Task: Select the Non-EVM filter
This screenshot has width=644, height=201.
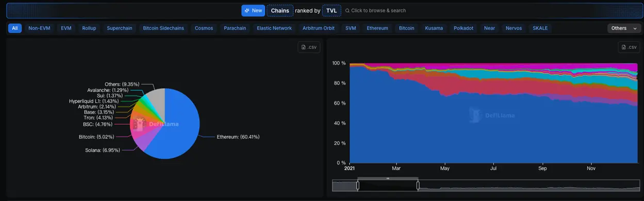Action: tap(39, 28)
